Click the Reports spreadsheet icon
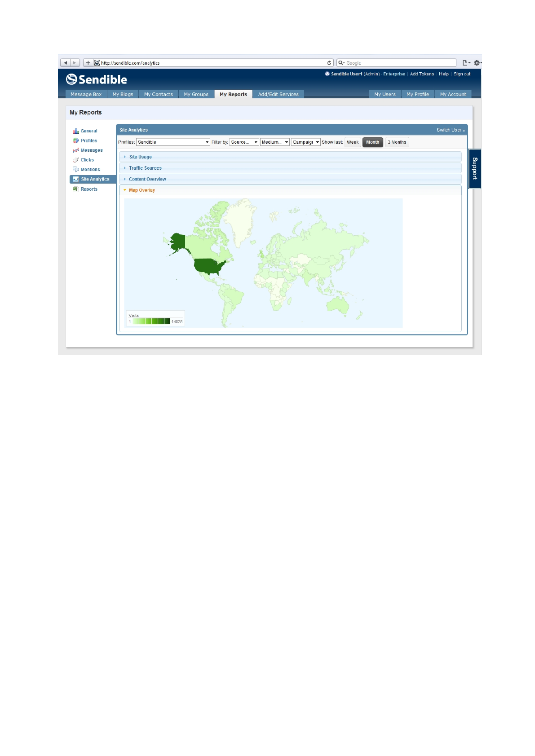Screen dimensions: 535x756 point(76,189)
